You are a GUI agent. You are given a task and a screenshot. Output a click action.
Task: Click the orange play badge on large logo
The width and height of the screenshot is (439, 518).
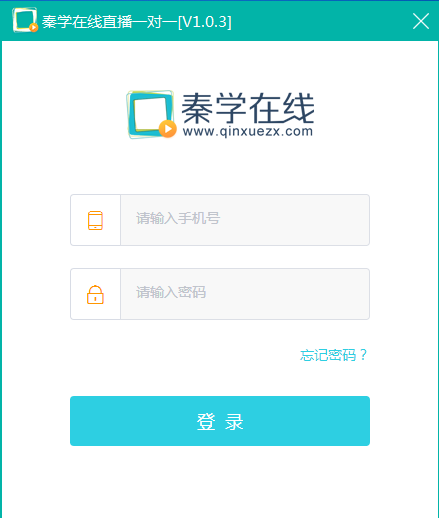[168, 129]
